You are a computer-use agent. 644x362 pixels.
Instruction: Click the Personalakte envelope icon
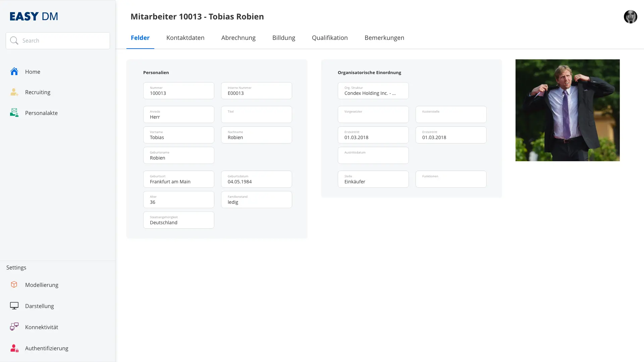pyautogui.click(x=14, y=113)
